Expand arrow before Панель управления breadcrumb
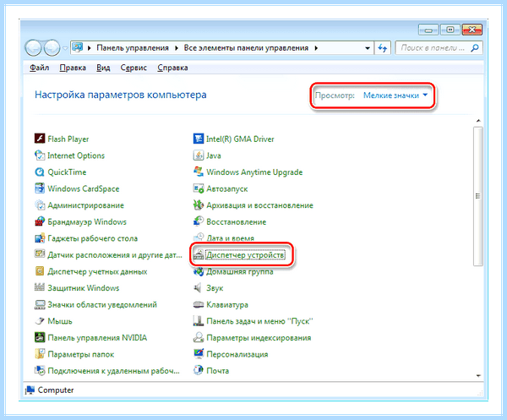Viewport: 507px width, 420px height. (90, 48)
